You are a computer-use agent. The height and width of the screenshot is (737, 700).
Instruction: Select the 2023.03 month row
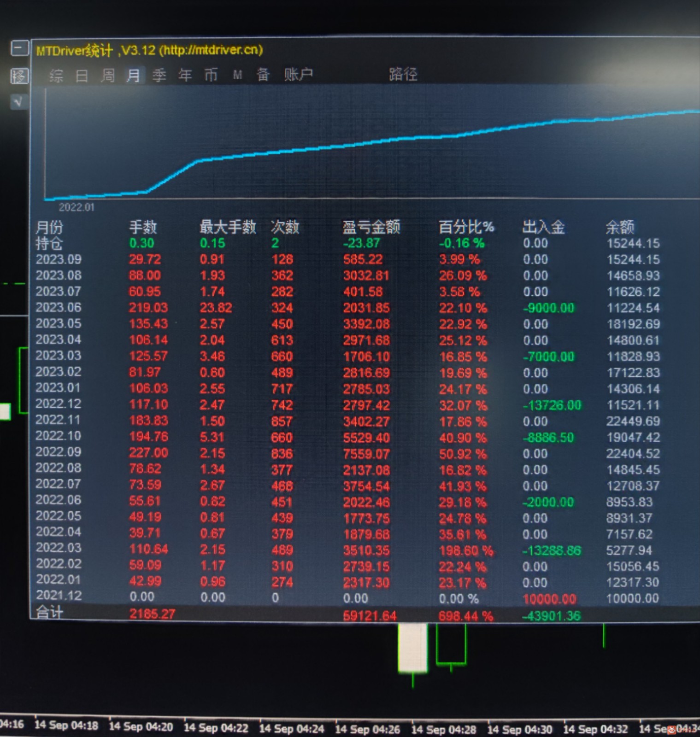(x=348, y=356)
